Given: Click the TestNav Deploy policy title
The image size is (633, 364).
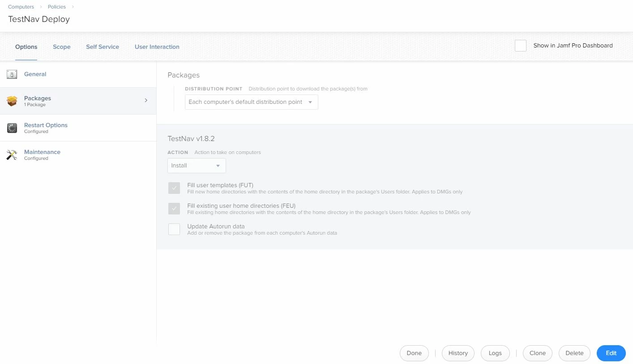Looking at the screenshot, I should point(39,19).
